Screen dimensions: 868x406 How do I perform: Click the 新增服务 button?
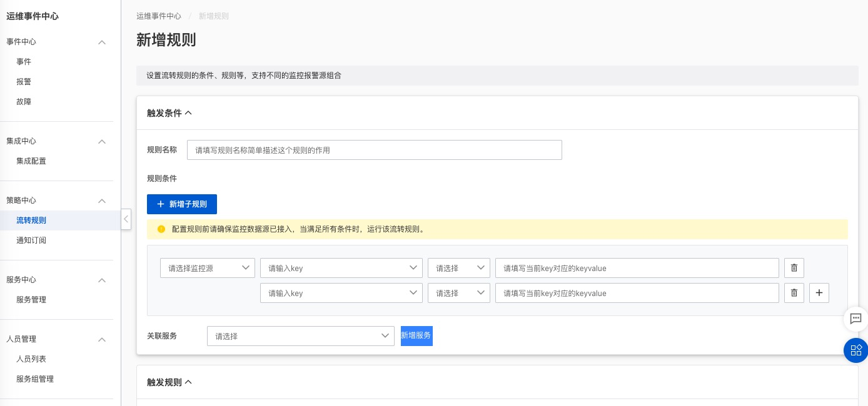point(416,336)
